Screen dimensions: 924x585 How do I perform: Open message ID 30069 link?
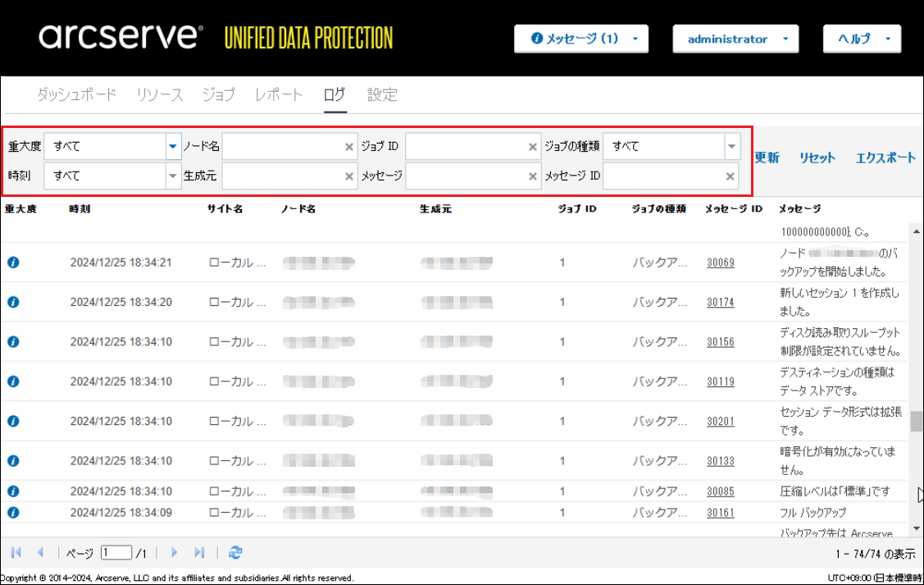click(721, 263)
